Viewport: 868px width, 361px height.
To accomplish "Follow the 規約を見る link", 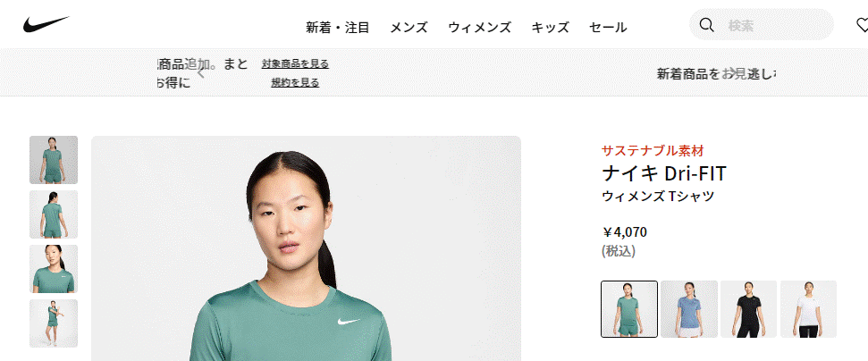I will click(295, 83).
